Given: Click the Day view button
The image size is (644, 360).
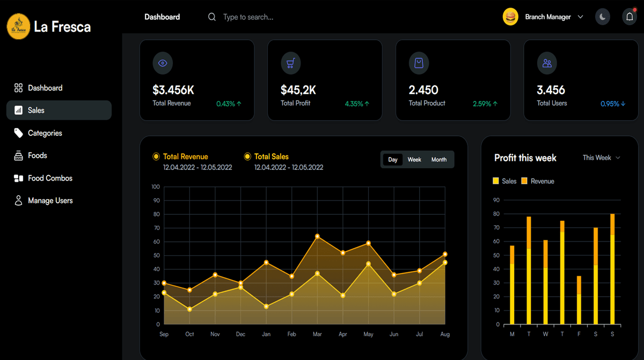Looking at the screenshot, I should 392,160.
